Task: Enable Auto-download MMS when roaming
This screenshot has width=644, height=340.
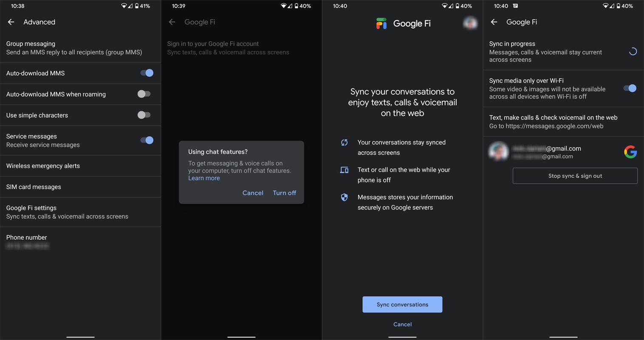Action: click(144, 94)
